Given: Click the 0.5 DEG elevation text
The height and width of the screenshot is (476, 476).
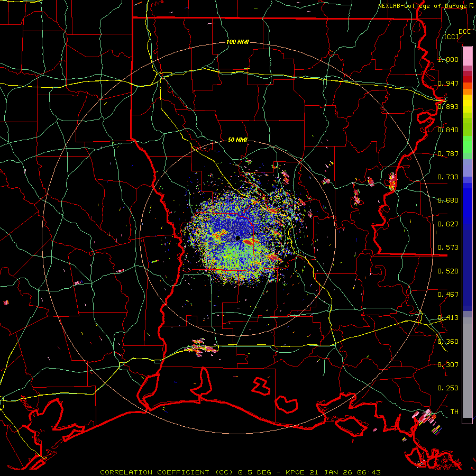Looking at the screenshot, I should 255,472.
